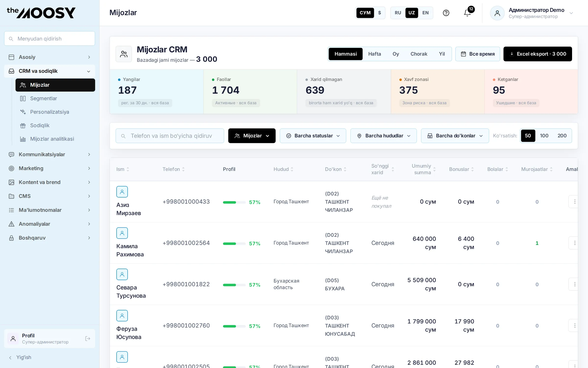Open the Все время date range button
Screen dimensions: 588x368
[x=478, y=54]
